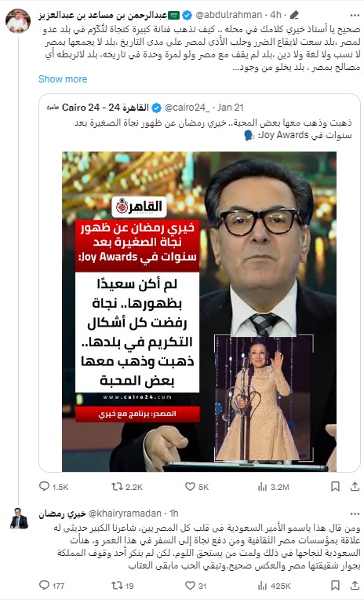Visit @cairo24_ account from quoted tweet
364x603 pixels.
coord(187,108)
